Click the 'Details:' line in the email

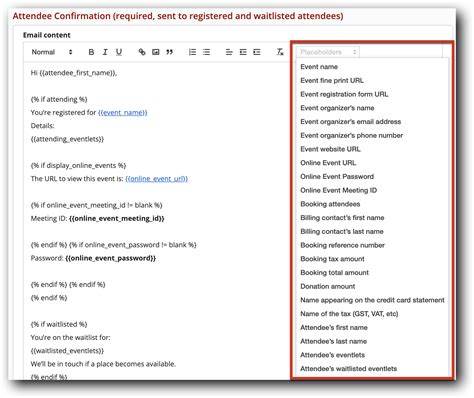(42, 126)
